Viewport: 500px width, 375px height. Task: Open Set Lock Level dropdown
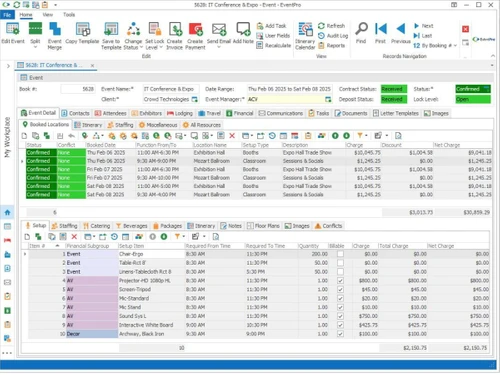[x=161, y=47]
